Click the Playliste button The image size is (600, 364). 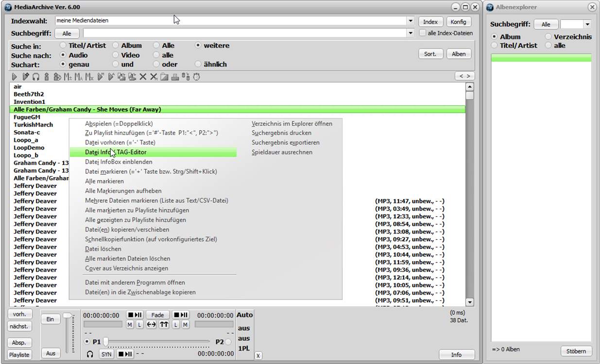coord(19,355)
